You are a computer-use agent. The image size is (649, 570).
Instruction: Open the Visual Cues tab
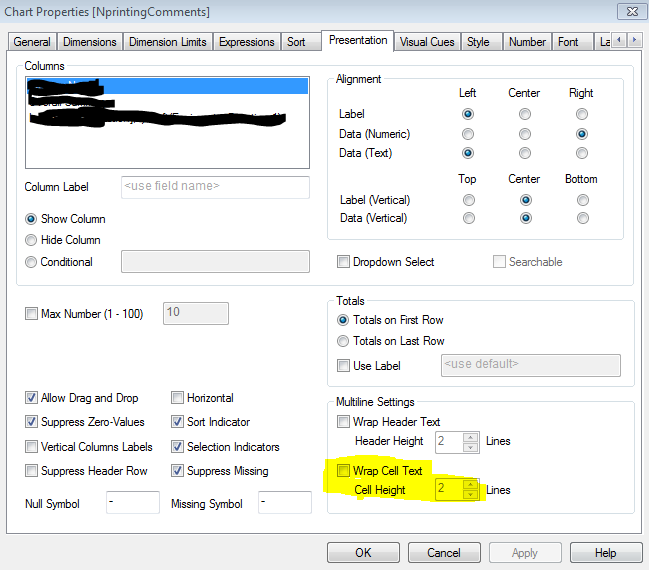pos(427,42)
